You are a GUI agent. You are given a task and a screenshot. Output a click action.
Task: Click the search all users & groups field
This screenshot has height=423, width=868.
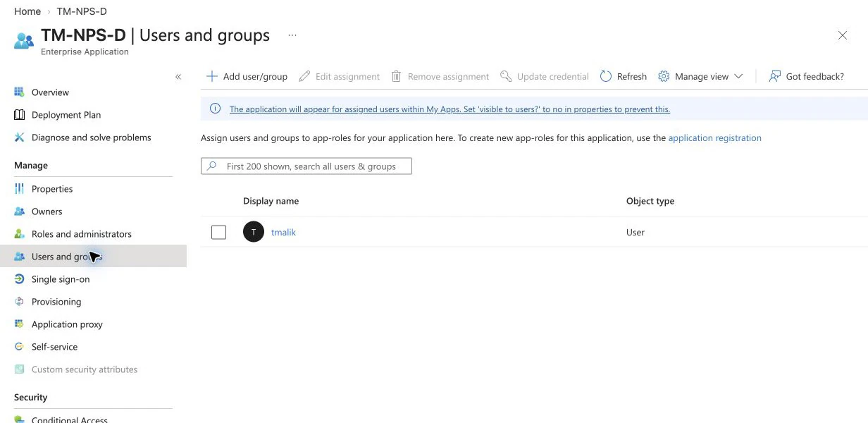pos(306,166)
